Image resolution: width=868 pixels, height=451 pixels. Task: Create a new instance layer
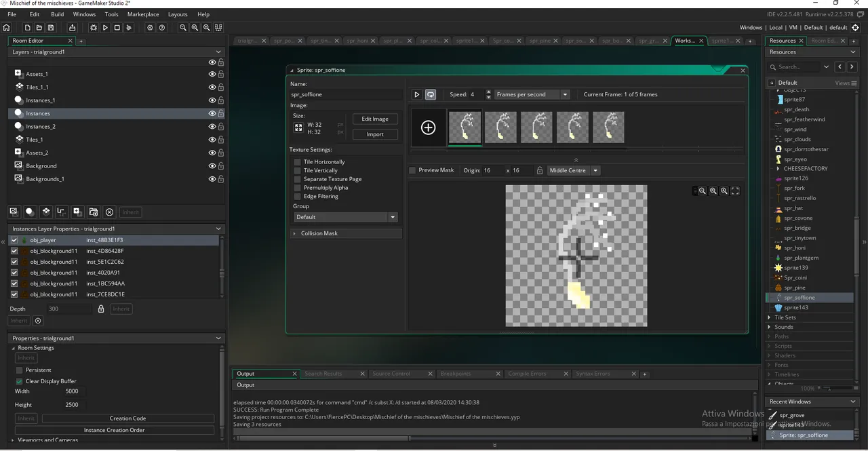click(x=29, y=212)
